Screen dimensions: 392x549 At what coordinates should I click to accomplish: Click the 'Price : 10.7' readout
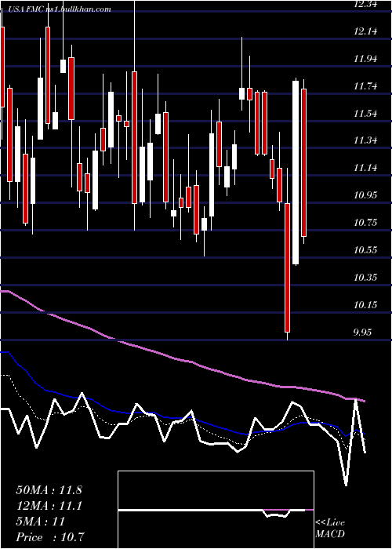(50, 537)
